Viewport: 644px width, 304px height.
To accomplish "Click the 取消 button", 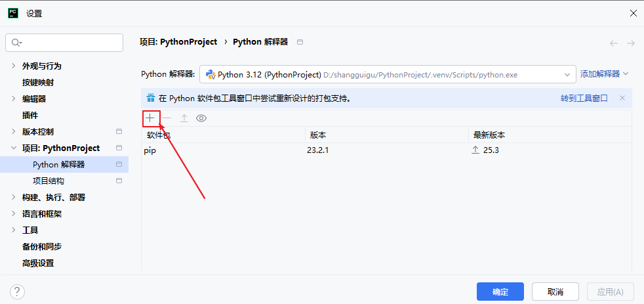I will (555, 292).
